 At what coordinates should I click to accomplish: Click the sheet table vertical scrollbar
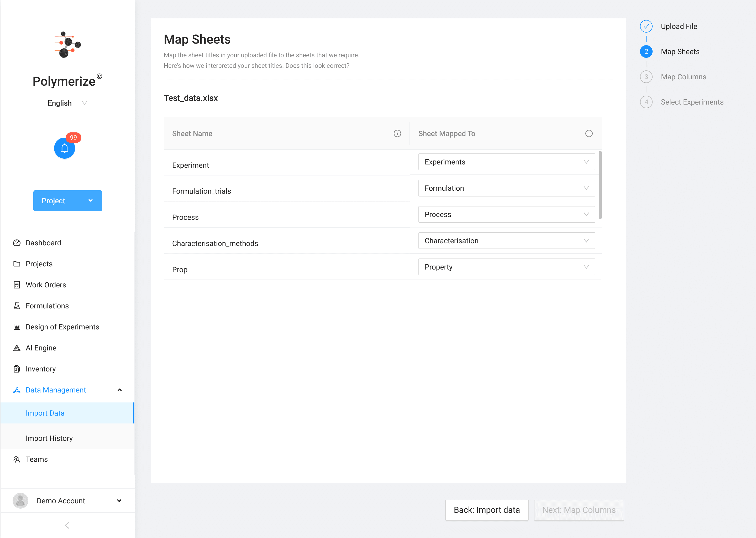[x=600, y=185]
